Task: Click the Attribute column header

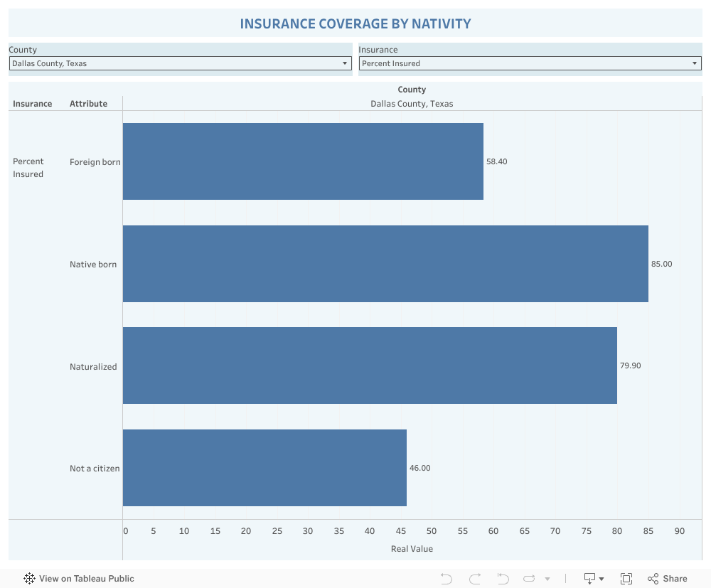Action: (88, 104)
